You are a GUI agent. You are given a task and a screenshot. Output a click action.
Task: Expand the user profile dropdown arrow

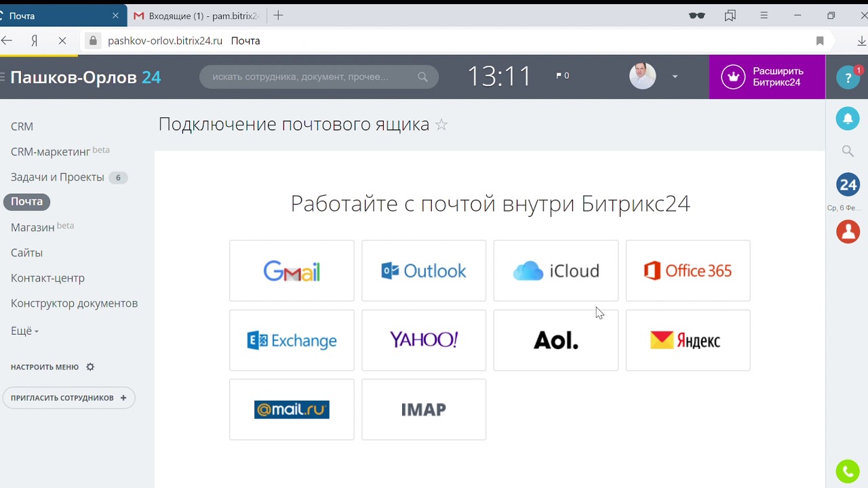pos(675,77)
